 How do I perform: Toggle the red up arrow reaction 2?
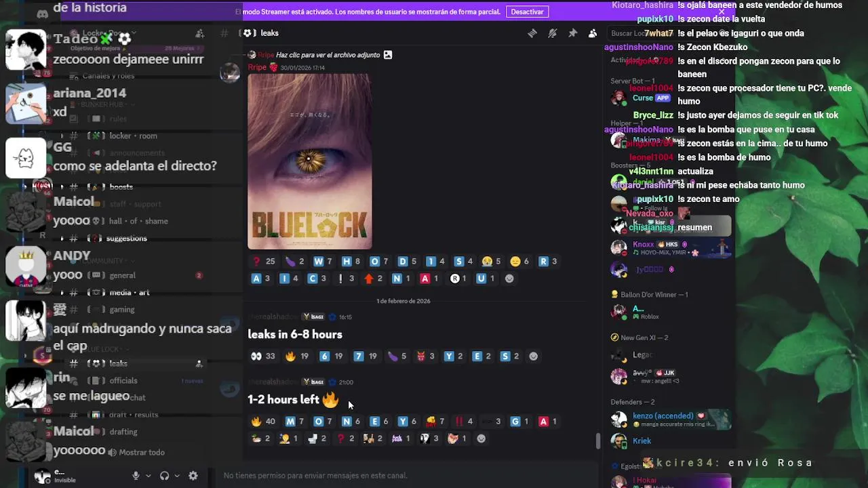pyautogui.click(x=374, y=279)
